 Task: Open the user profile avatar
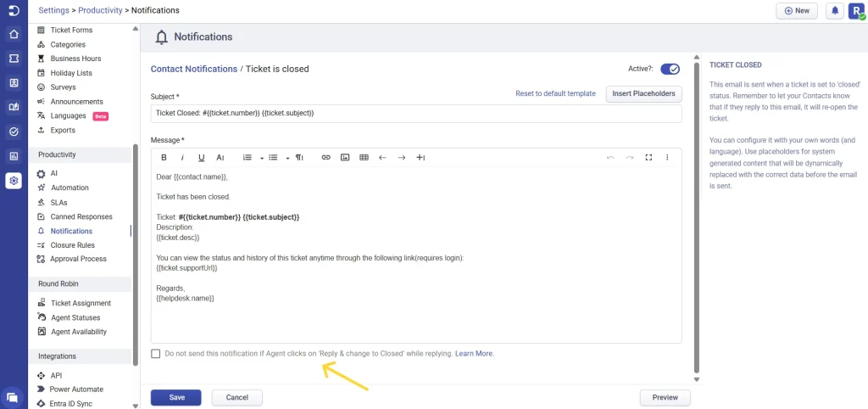pyautogui.click(x=856, y=10)
